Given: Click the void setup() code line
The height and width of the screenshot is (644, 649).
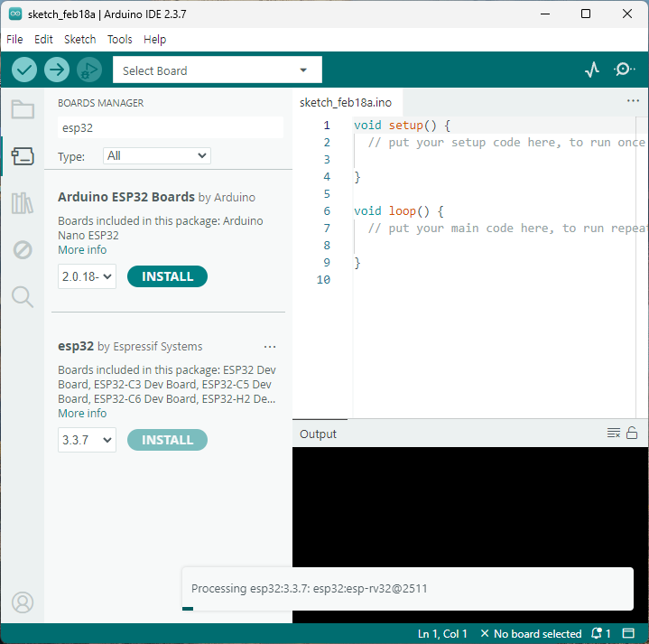Looking at the screenshot, I should pos(402,125).
